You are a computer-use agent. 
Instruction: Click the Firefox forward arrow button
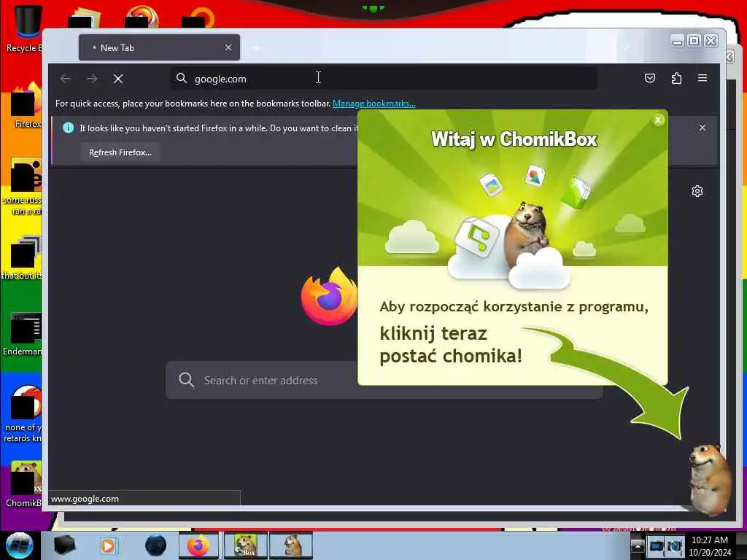click(92, 79)
